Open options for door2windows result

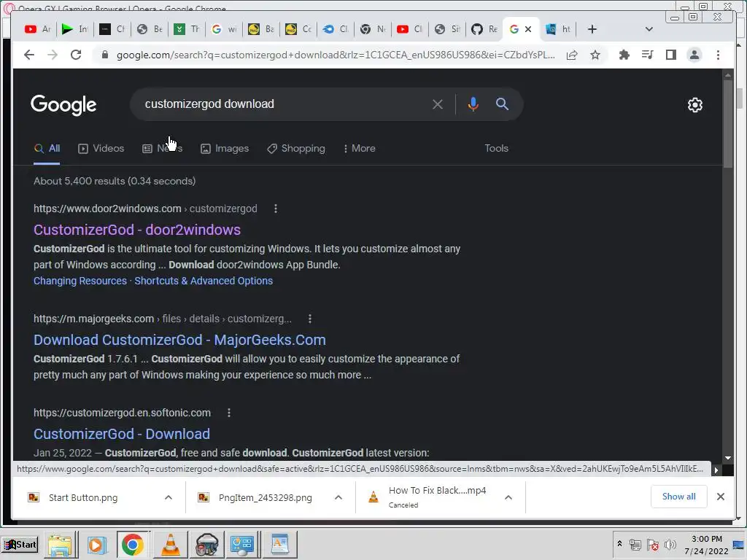275,209
